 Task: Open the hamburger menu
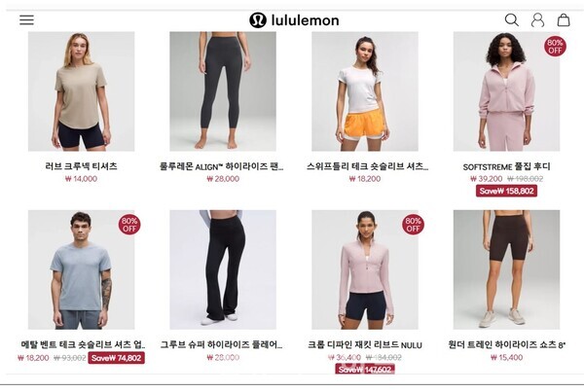(26, 19)
